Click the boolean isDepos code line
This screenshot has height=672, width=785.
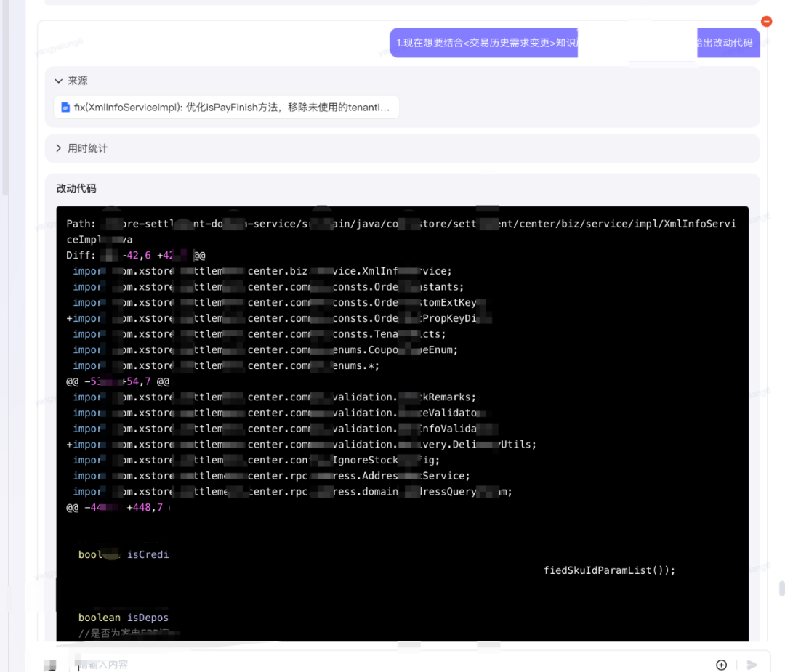click(123, 618)
